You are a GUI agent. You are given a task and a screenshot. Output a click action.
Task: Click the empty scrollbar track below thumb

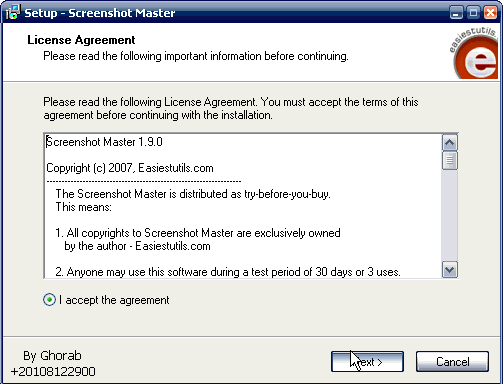(450, 216)
